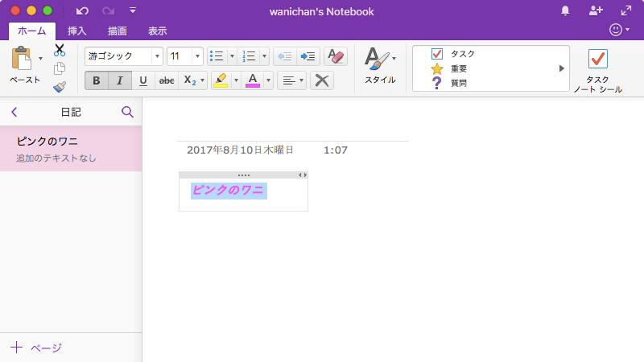Viewport: 644px width, 362px height.
Task: Expand font color options
Action: 268,80
